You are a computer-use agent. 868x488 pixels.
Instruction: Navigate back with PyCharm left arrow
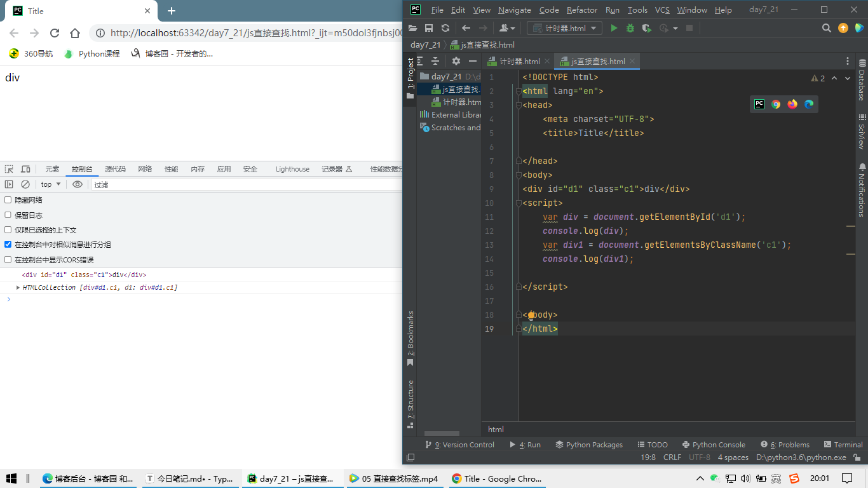466,28
